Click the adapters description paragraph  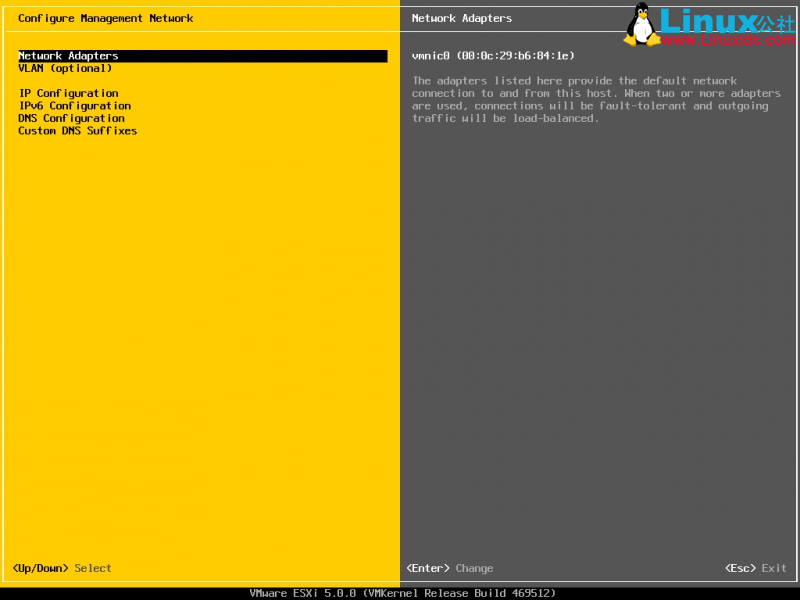click(x=596, y=99)
